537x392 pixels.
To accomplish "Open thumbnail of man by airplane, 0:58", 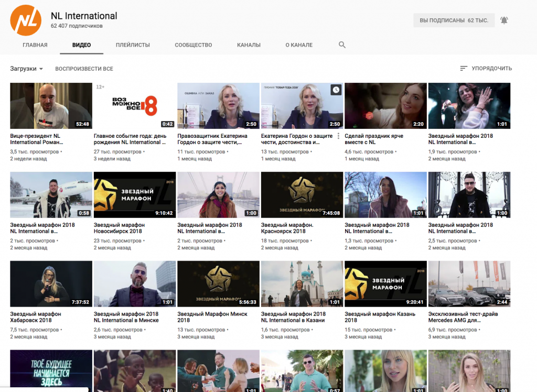I will (51, 195).
